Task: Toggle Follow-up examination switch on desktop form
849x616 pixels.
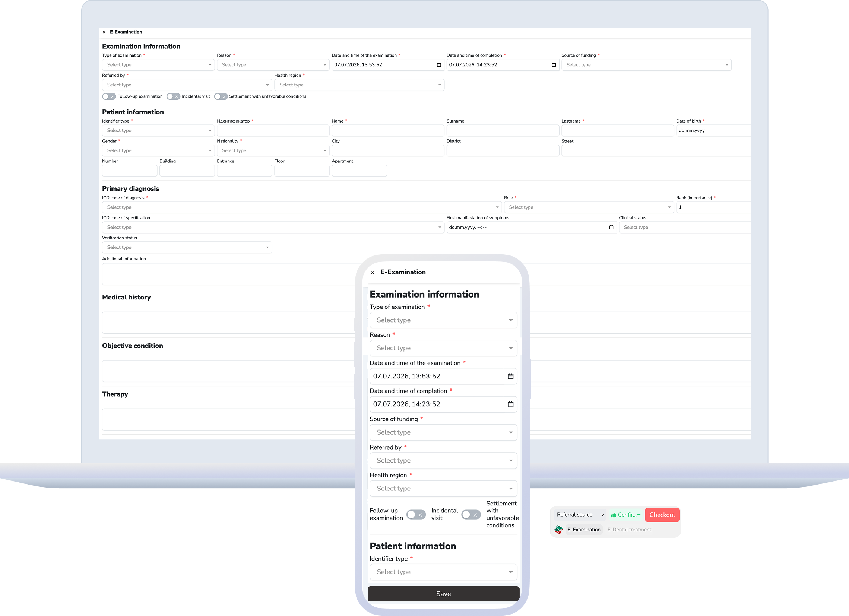Action: [x=108, y=96]
